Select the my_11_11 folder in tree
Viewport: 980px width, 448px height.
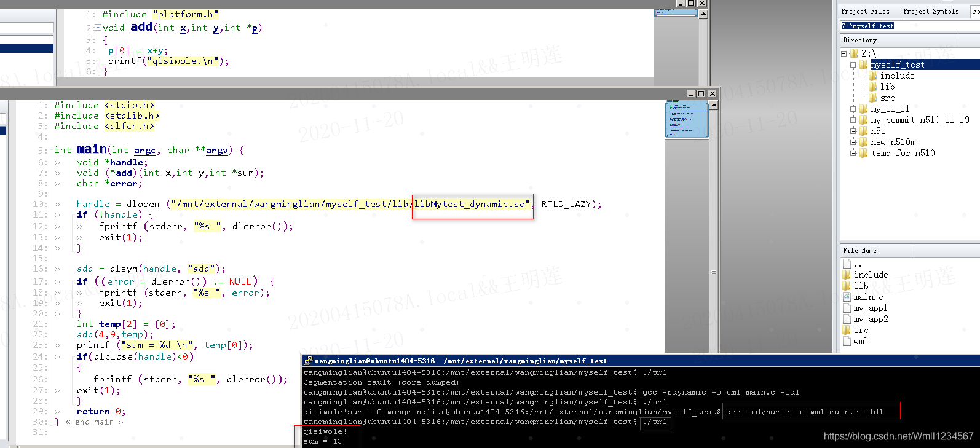click(x=890, y=109)
